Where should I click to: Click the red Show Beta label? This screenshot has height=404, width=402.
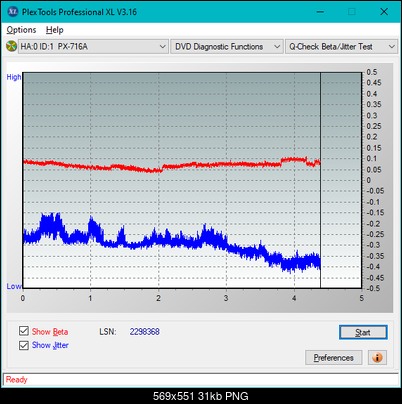point(50,332)
